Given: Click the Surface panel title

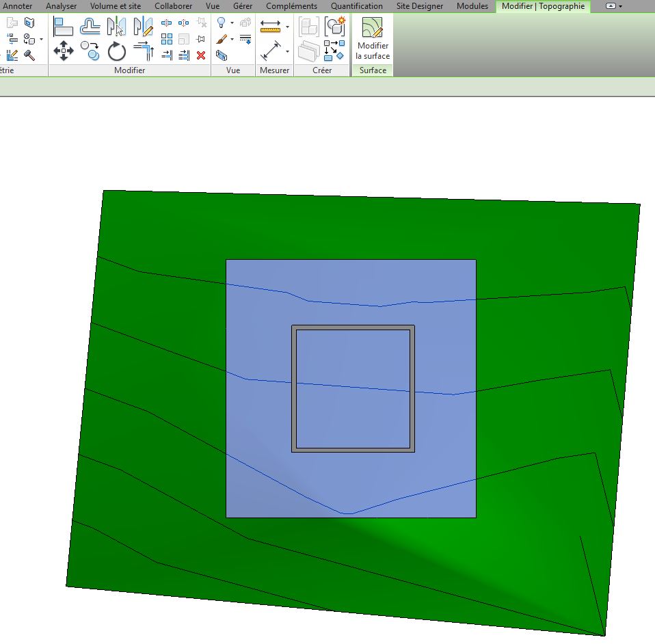Looking at the screenshot, I should tap(373, 70).
